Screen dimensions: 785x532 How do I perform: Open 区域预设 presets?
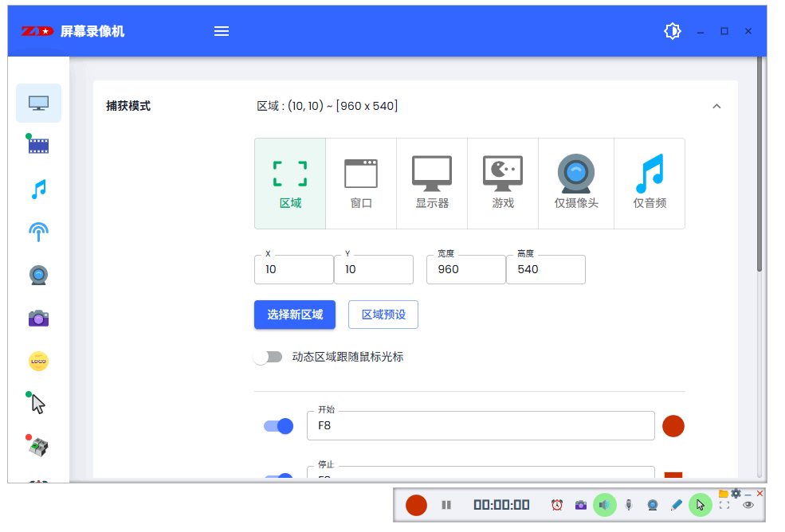click(x=383, y=315)
